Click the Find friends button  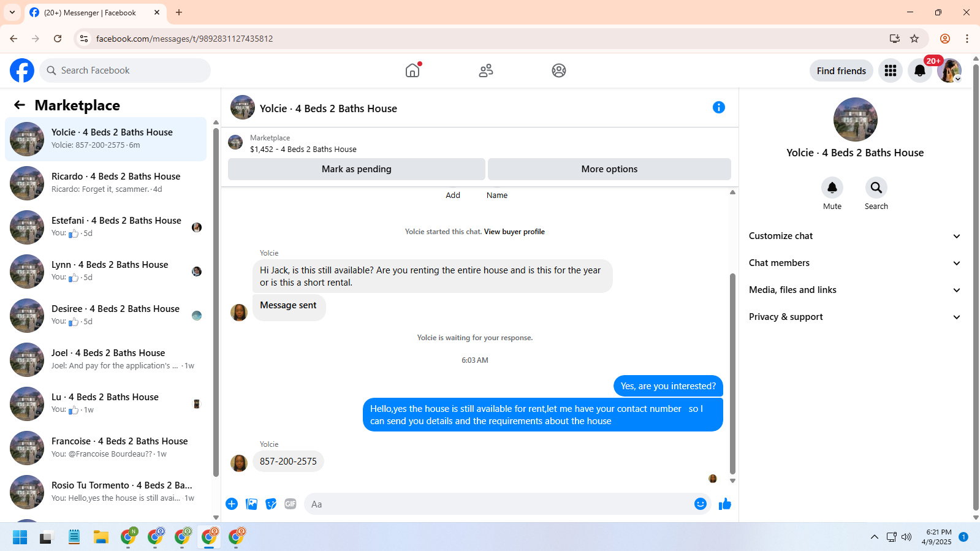point(841,70)
